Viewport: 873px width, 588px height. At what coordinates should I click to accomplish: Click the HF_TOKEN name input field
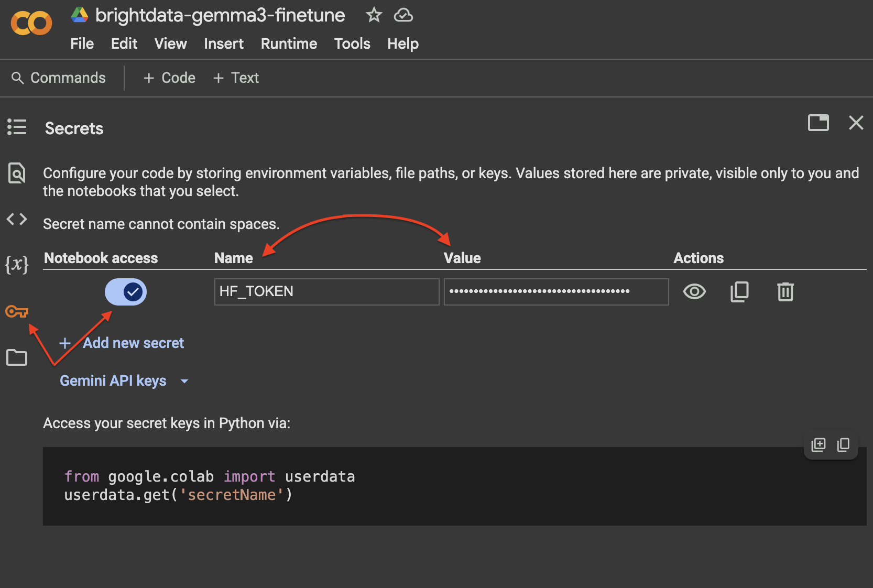click(x=326, y=292)
